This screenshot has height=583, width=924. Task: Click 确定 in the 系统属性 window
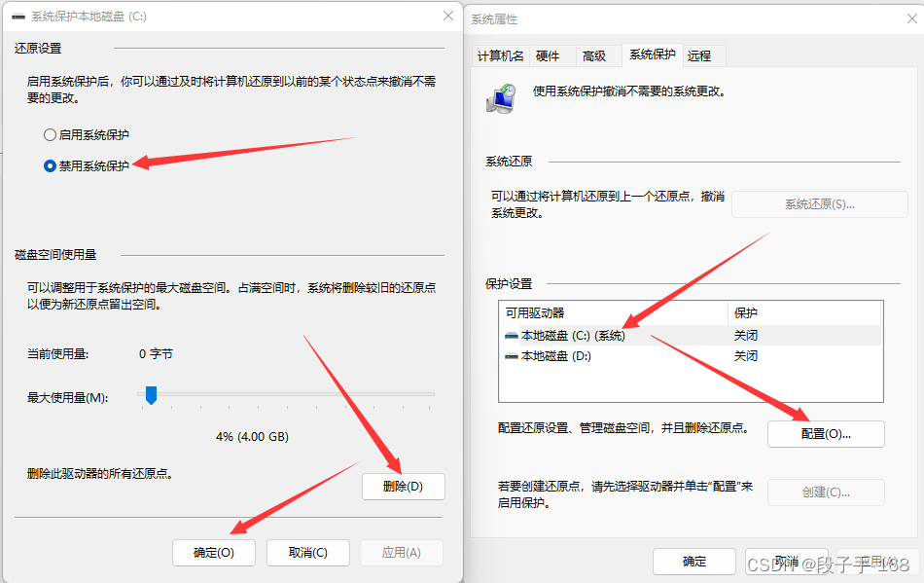(693, 561)
